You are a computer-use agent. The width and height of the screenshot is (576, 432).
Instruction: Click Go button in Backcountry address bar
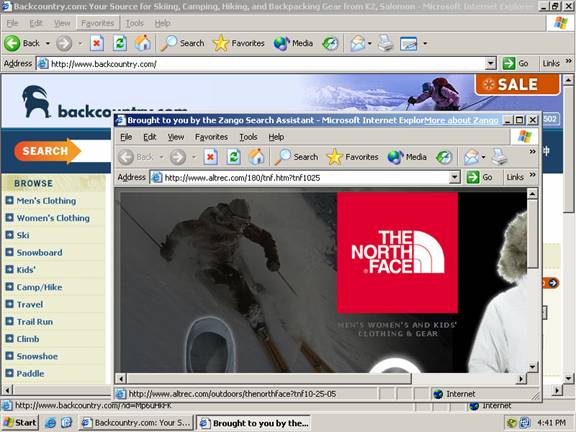click(515, 64)
